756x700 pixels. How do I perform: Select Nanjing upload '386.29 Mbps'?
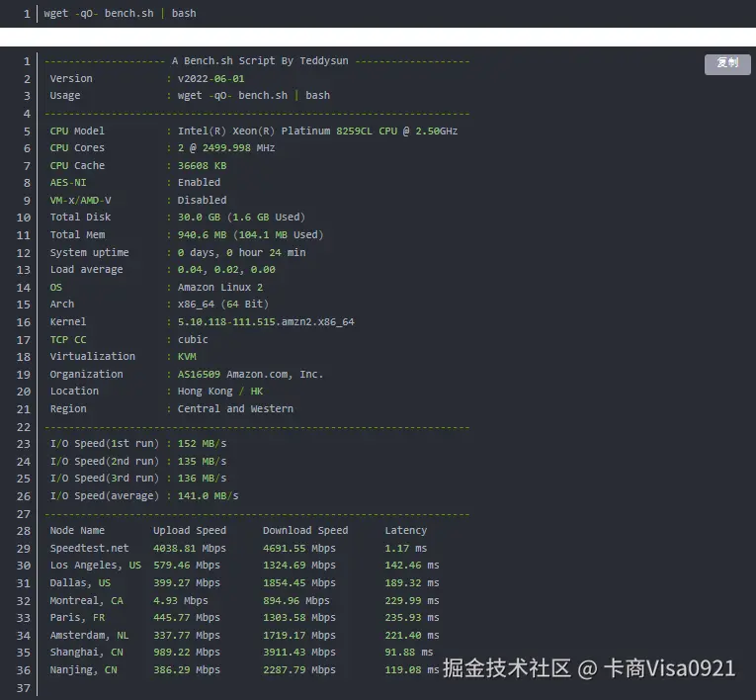(187, 670)
